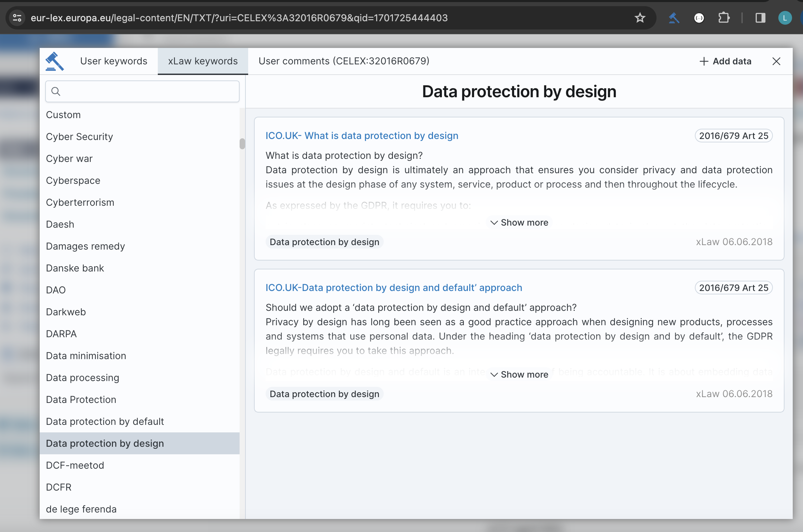Click the Add data button
Viewport: 803px width, 532px height.
tap(725, 61)
